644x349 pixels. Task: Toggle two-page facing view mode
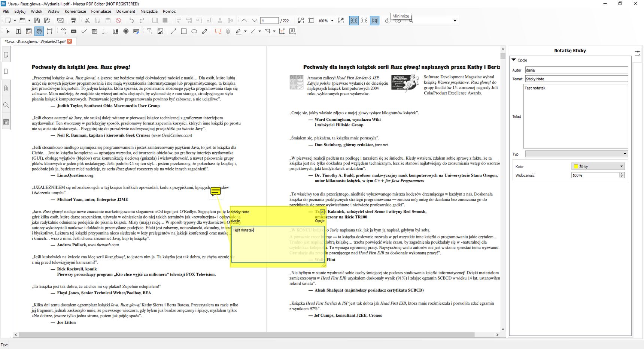click(x=375, y=21)
